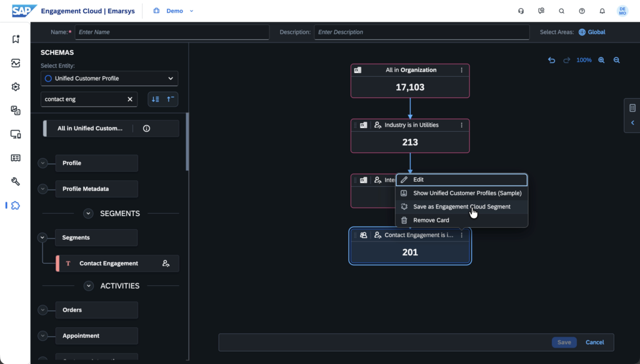Open the DEMO user avatar

click(x=622, y=11)
